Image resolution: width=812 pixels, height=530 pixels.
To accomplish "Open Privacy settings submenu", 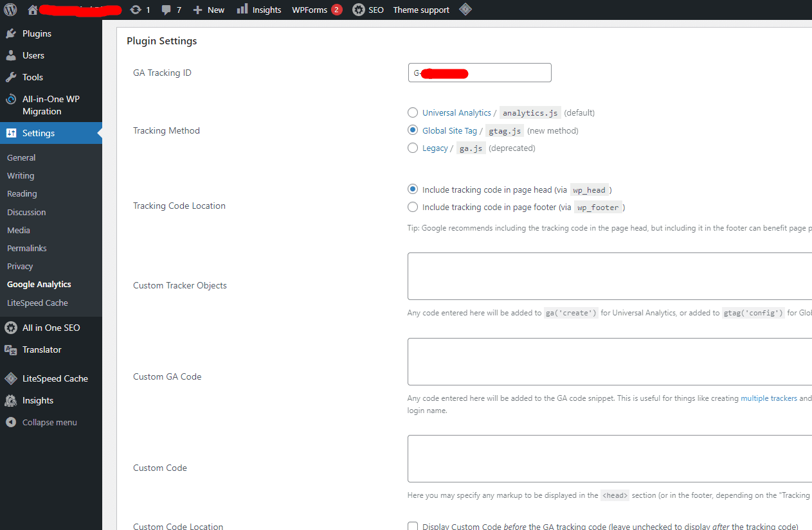I will tap(20, 266).
